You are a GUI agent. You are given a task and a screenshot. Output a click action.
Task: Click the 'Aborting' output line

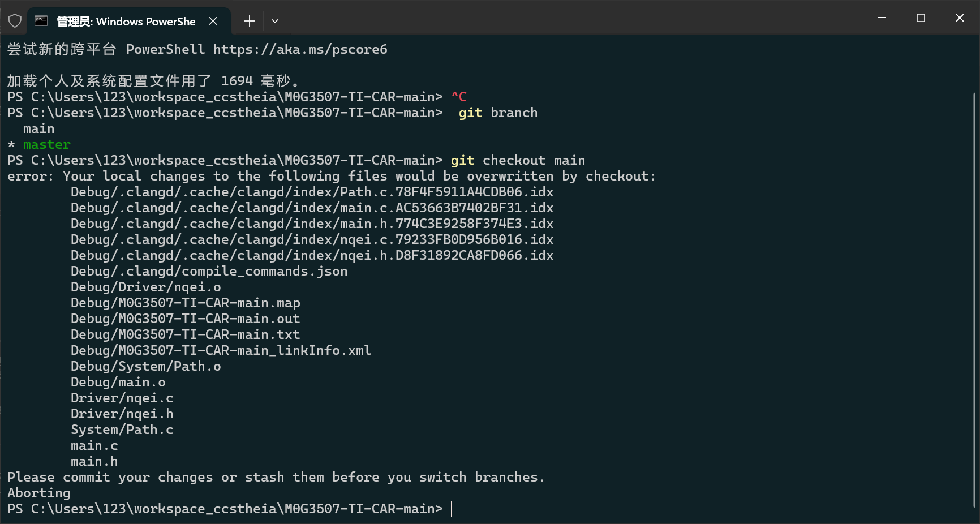(x=39, y=493)
